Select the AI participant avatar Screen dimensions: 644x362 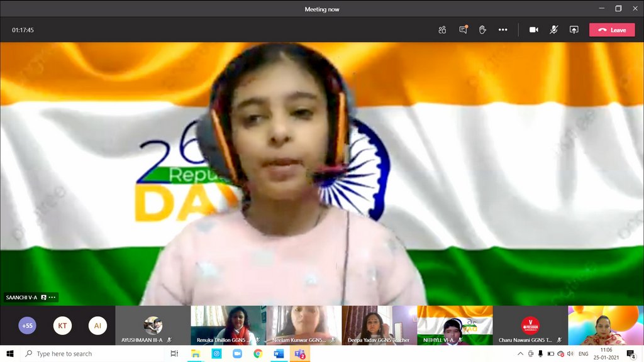97,326
